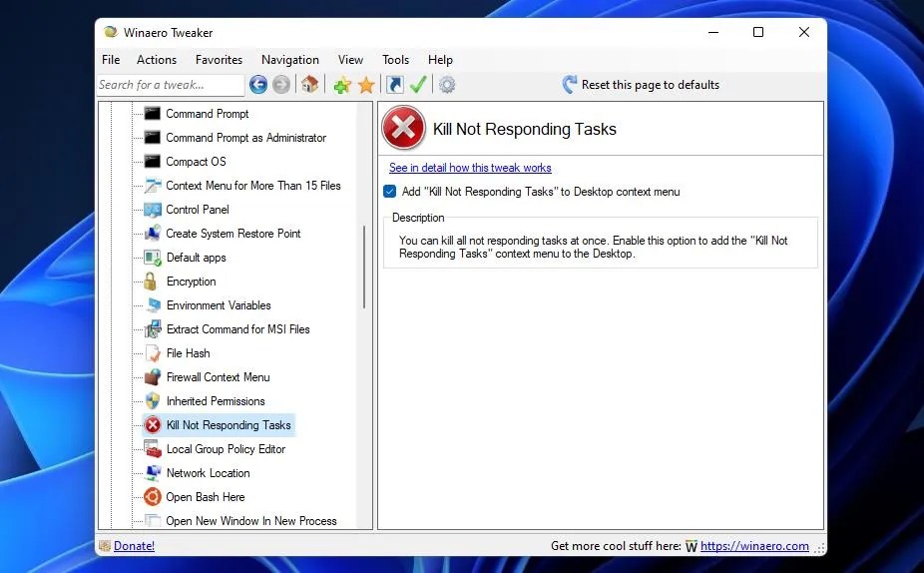This screenshot has width=924, height=573.
Task: Click the create shortcut arrow toolbar icon
Action: click(395, 85)
